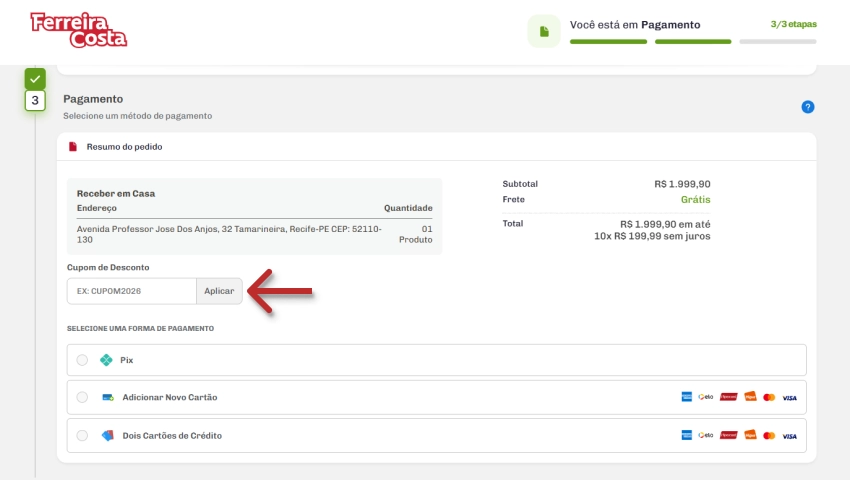The image size is (850, 480).
Task: Click the first green progress bar segment
Action: point(608,42)
